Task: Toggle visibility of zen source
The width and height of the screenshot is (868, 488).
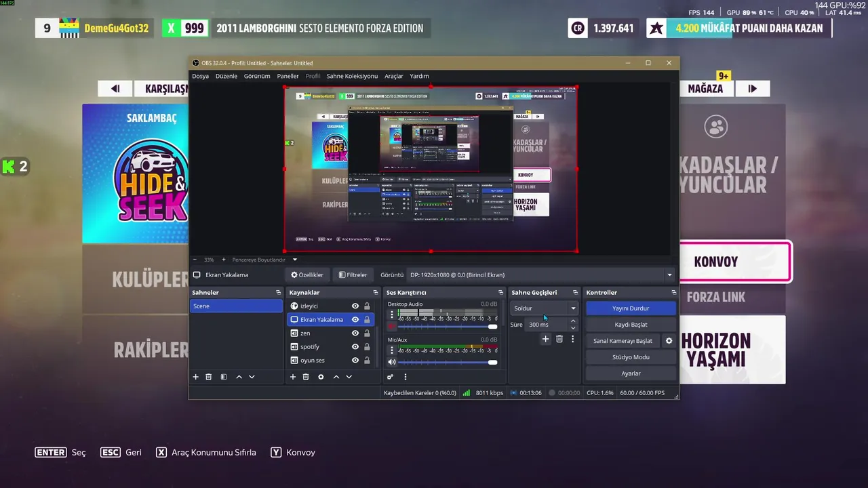Action: 355,333
